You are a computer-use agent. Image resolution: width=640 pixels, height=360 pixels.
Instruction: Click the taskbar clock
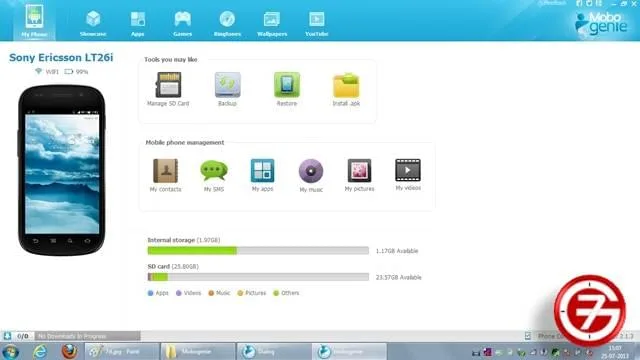[x=616, y=352]
